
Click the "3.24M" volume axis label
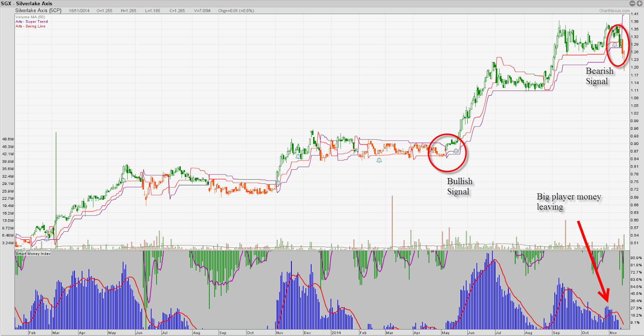coord(8,243)
